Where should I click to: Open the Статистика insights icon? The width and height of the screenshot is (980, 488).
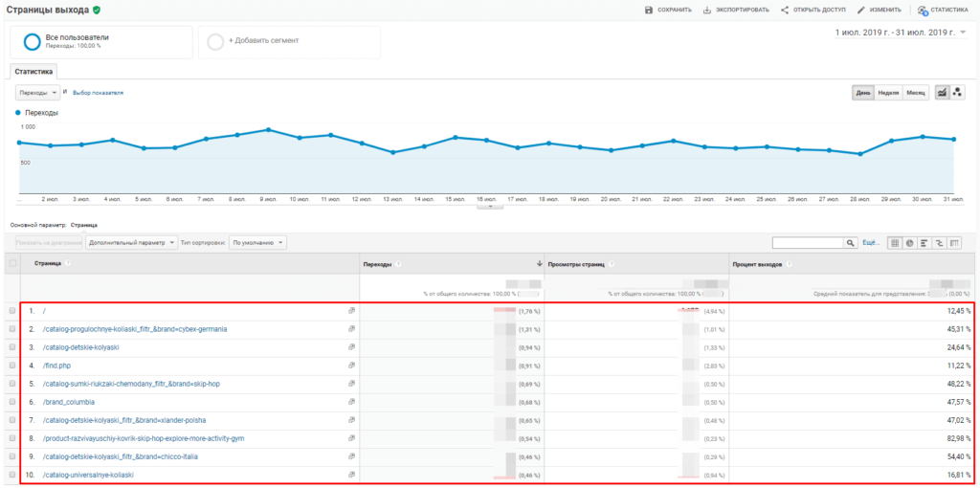[923, 10]
